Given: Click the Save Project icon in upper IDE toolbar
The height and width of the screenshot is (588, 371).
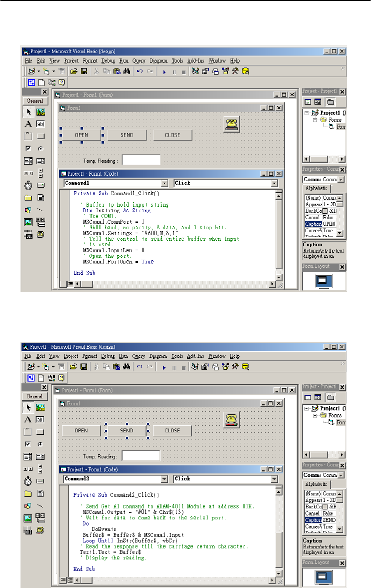Looking at the screenshot, I should (x=84, y=71).
